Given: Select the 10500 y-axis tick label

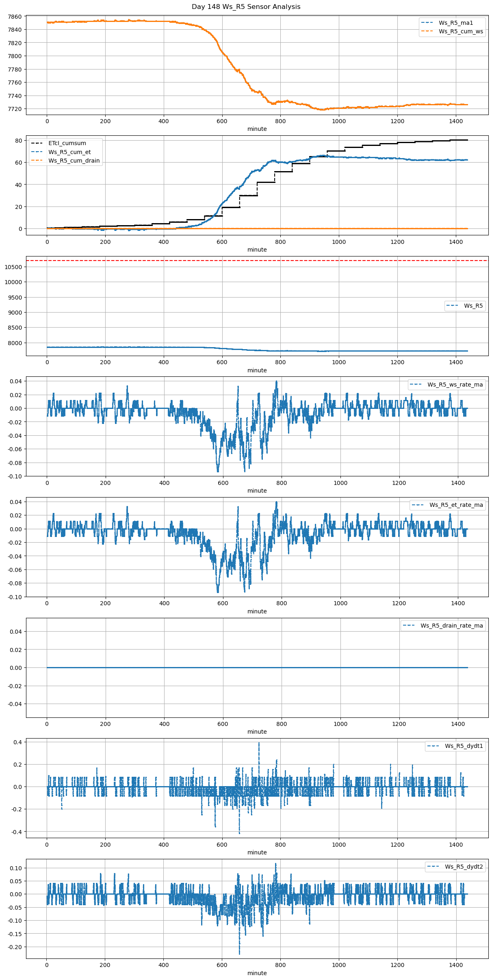Looking at the screenshot, I should (13, 267).
